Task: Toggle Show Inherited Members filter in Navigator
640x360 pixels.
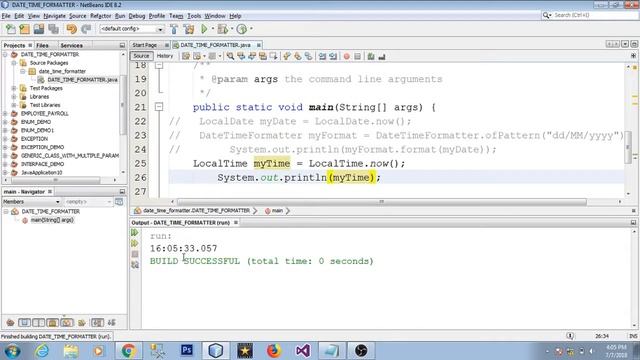Action: tap(10, 323)
